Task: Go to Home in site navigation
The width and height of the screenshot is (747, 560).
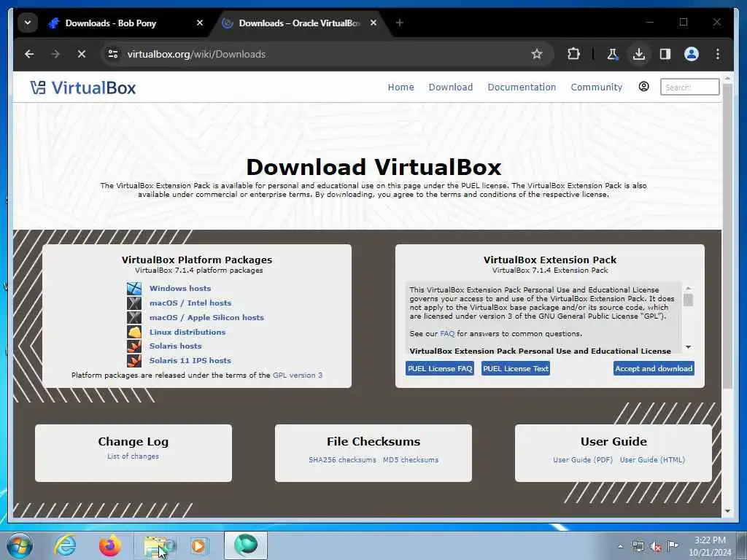Action: pyautogui.click(x=400, y=87)
